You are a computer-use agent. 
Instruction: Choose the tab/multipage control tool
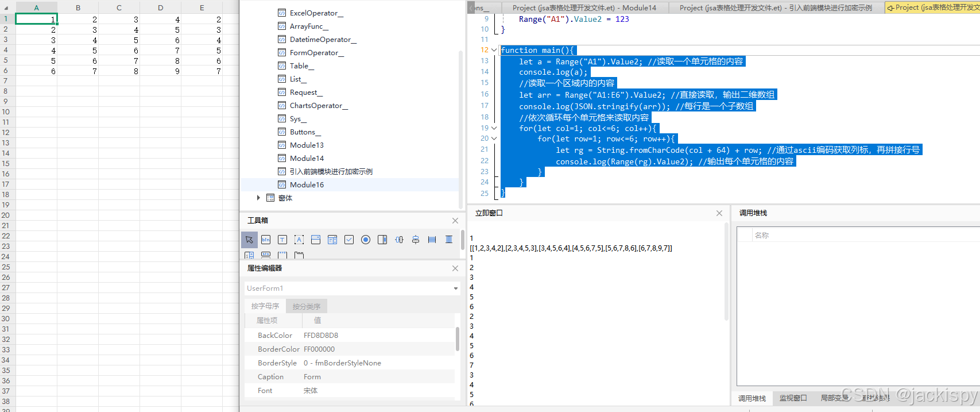tap(299, 255)
